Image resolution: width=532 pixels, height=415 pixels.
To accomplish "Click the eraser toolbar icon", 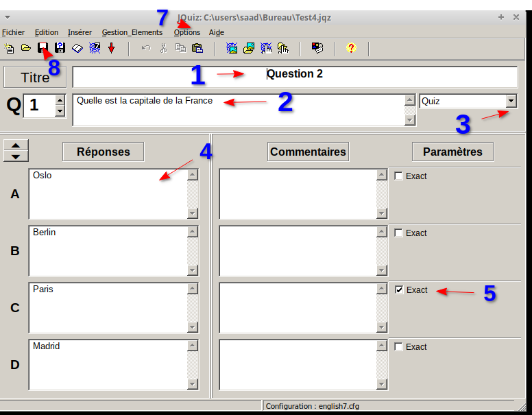I will 77,48.
